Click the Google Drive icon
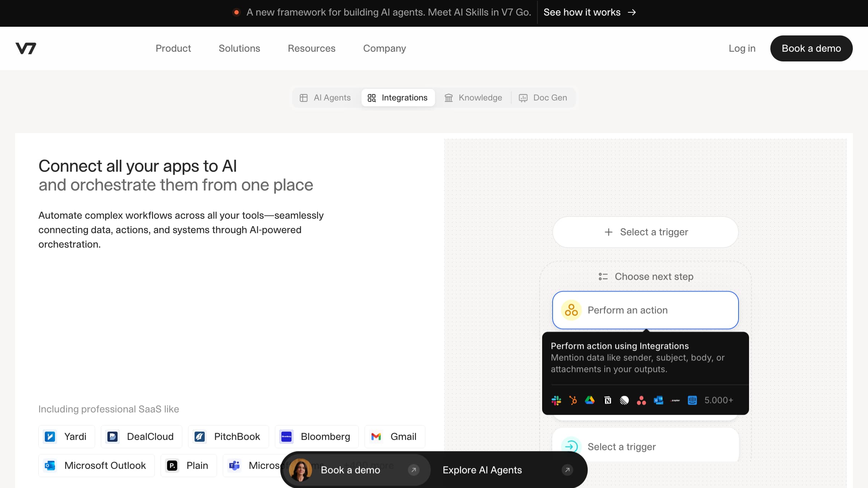868x488 pixels. coord(590,400)
